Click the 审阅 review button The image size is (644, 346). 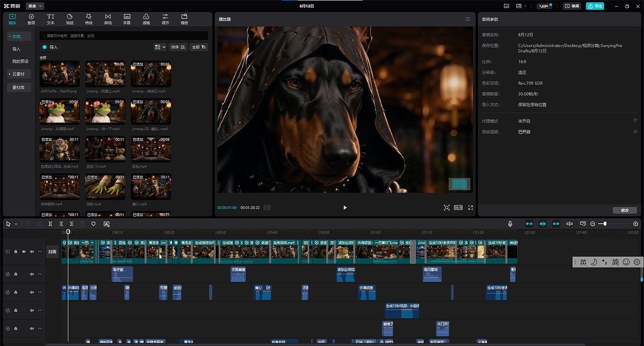572,6
